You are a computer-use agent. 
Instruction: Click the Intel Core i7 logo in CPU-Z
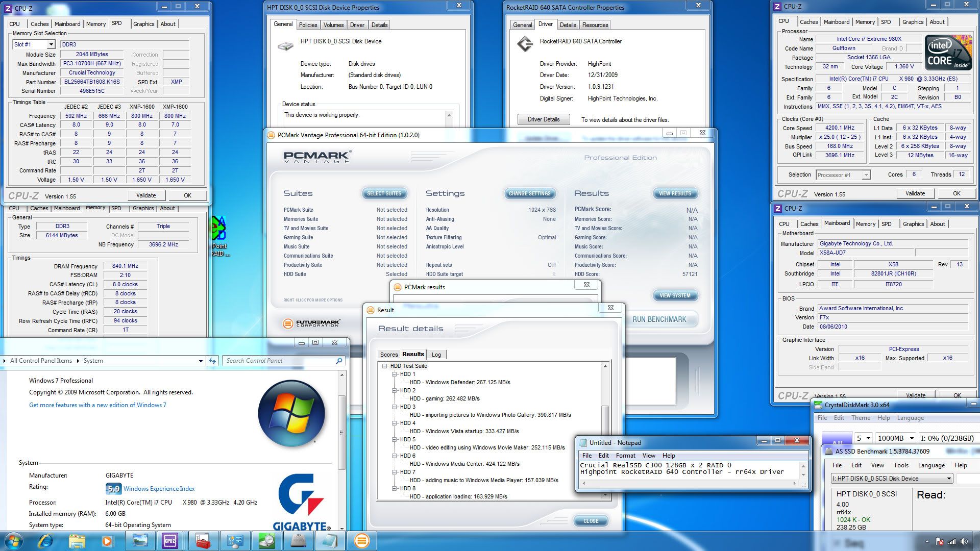[x=948, y=52]
